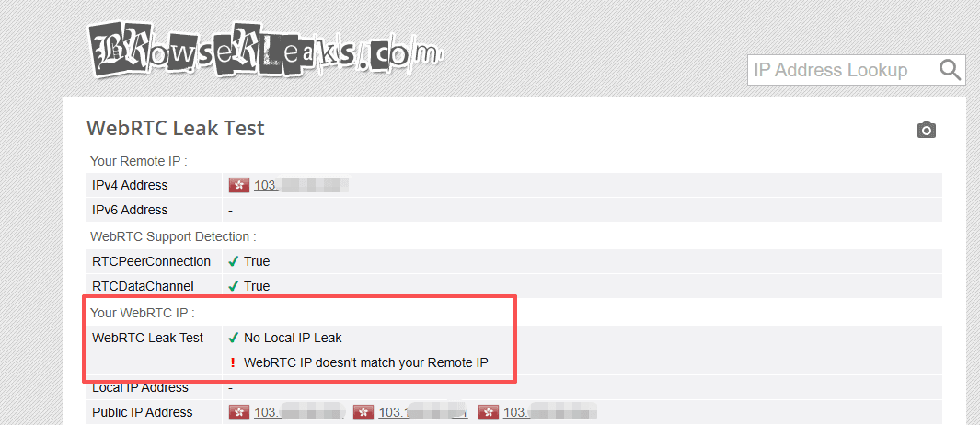The image size is (980, 425).
Task: Click green checkmark next to RTCDataChannel True
Action: click(x=234, y=286)
